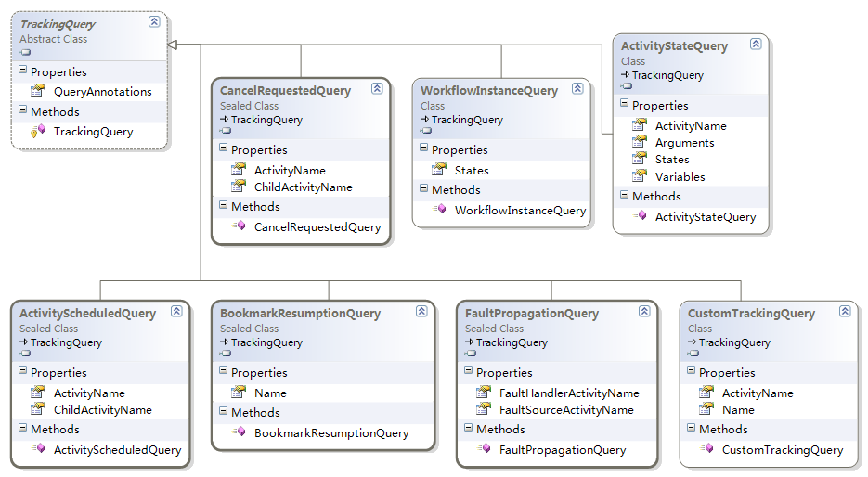Collapse Methods section in CancelRequestedQuery

[x=223, y=205]
